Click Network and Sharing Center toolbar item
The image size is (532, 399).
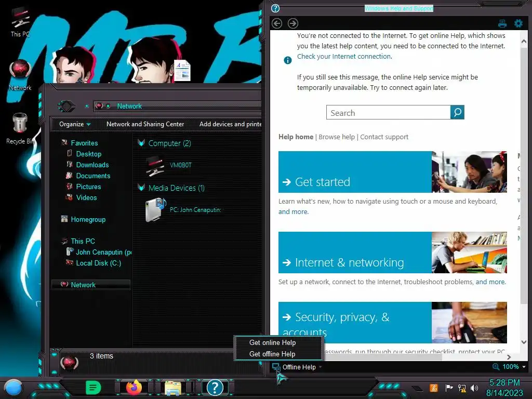[x=145, y=124]
